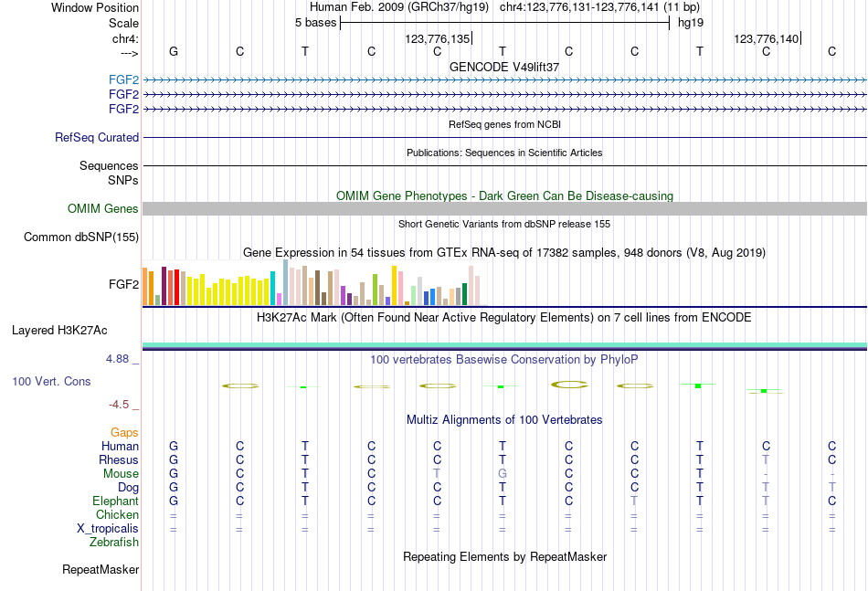Image resolution: width=868 pixels, height=591 pixels.
Task: Click the chr4: ruler label
Action: [125, 38]
